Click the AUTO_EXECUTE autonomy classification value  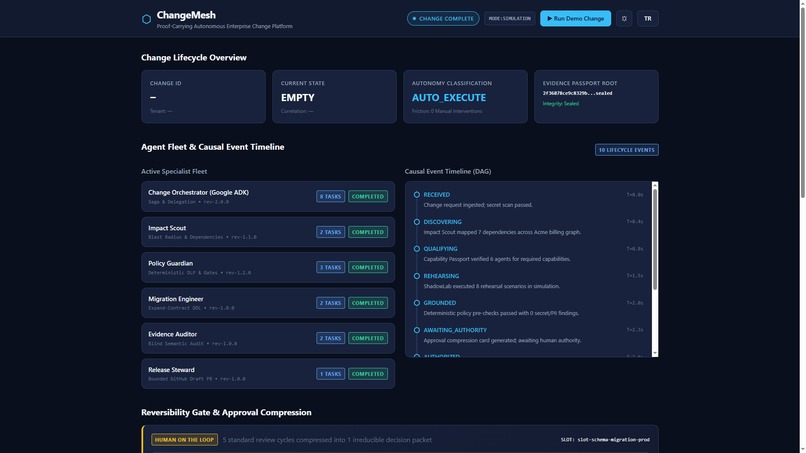449,97
